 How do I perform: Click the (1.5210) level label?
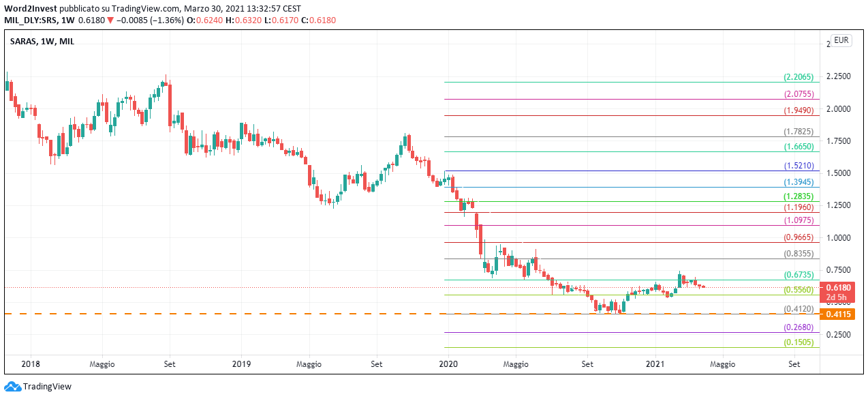click(799, 166)
